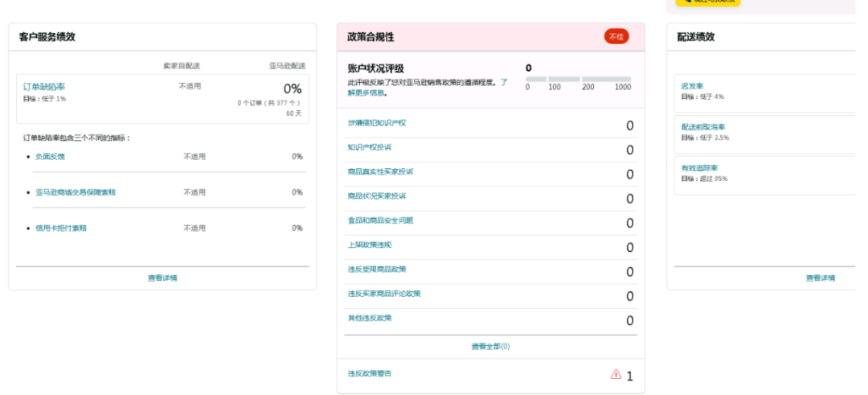
Task: Click 不适用 in the 订单缺陷率 row
Action: pyautogui.click(x=190, y=86)
